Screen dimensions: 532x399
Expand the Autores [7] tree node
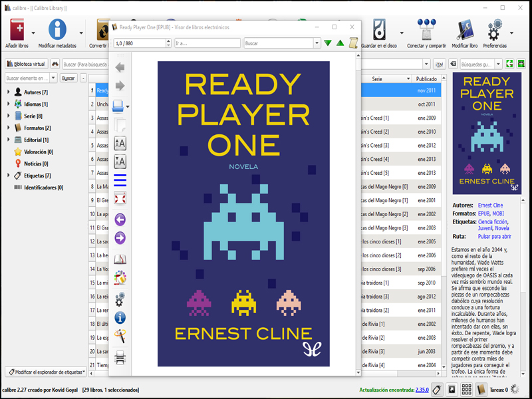coord(9,92)
